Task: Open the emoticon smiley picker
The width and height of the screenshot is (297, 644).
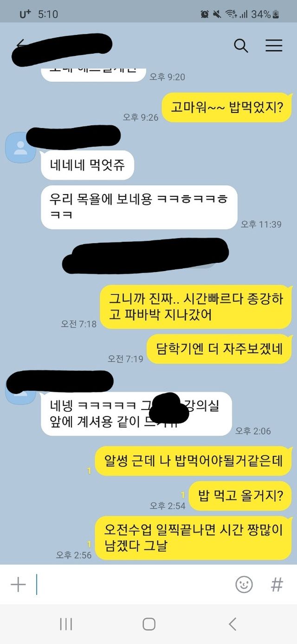Action: (244, 585)
